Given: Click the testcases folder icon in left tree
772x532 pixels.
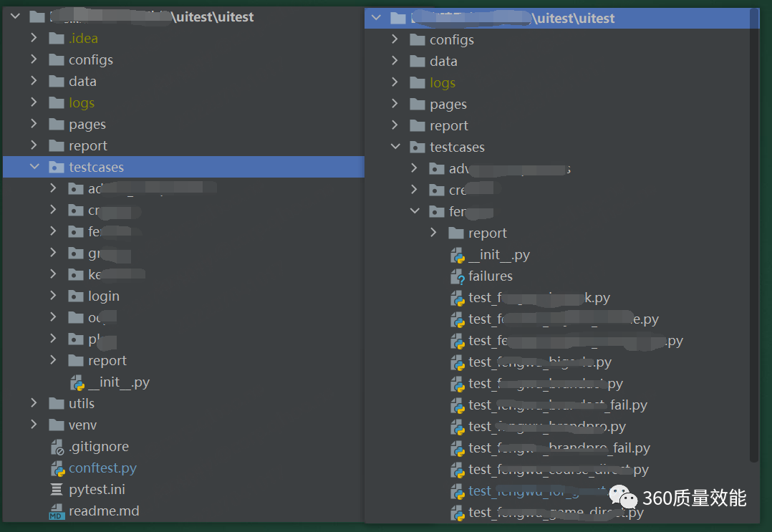Looking at the screenshot, I should coord(57,168).
